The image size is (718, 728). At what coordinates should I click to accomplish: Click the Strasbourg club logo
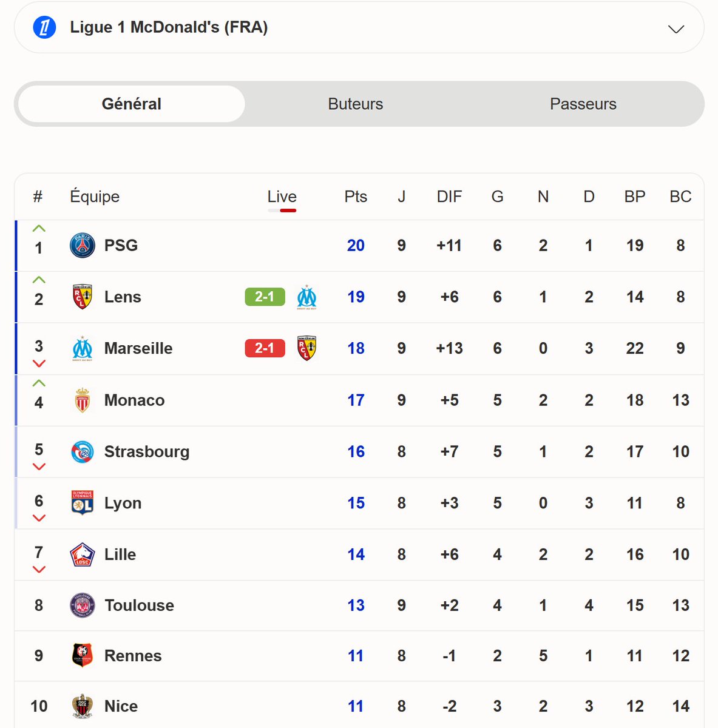(x=83, y=452)
